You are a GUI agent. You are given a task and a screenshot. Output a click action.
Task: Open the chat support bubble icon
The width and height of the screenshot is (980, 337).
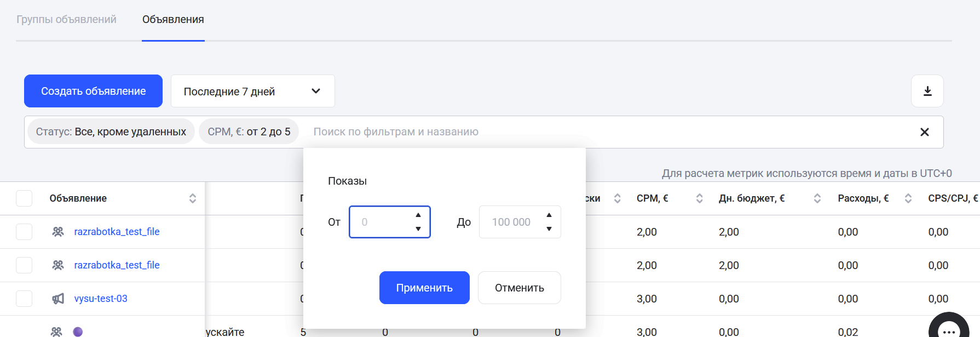click(x=949, y=330)
